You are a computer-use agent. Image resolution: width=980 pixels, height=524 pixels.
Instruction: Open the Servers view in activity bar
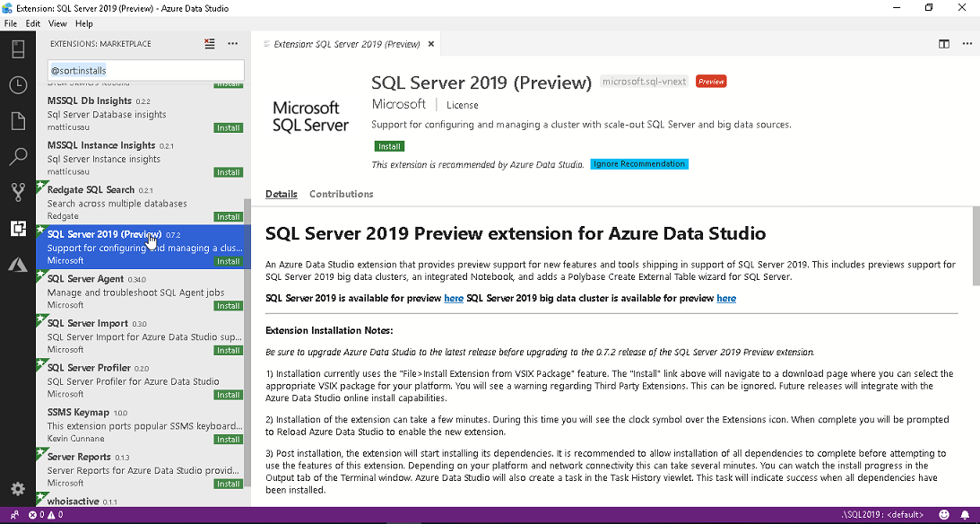18,49
